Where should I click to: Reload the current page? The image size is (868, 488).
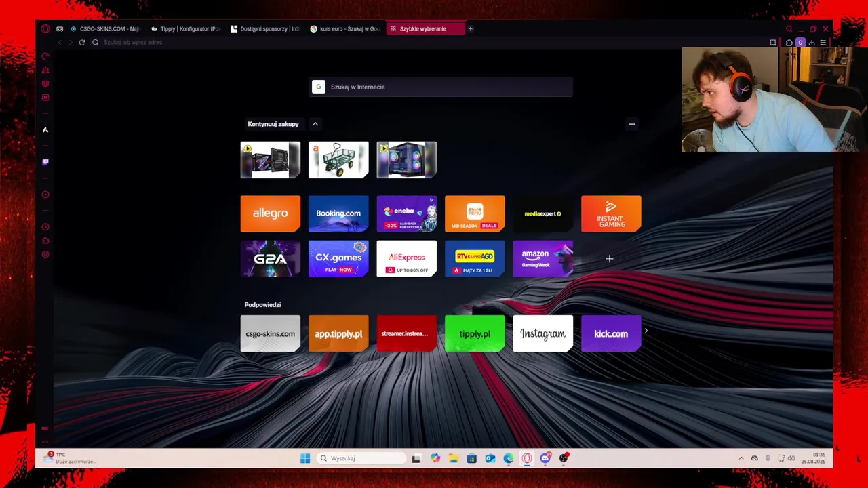click(82, 42)
